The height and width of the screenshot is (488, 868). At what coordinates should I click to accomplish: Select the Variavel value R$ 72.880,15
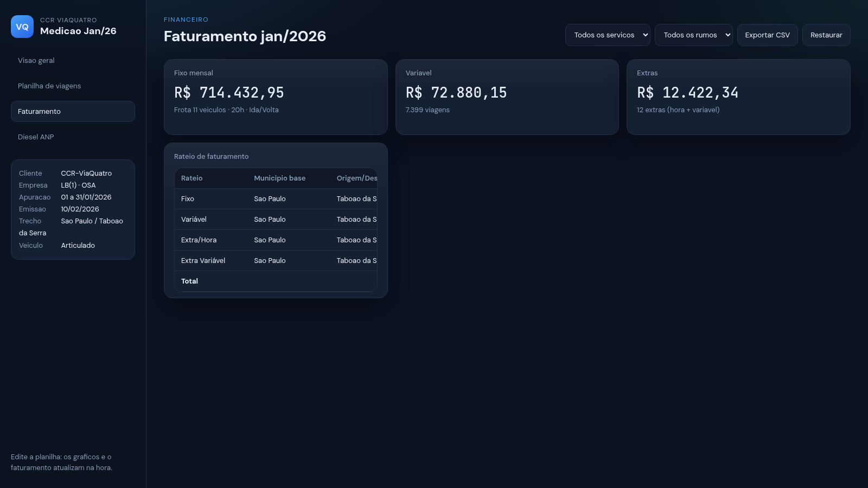456,93
